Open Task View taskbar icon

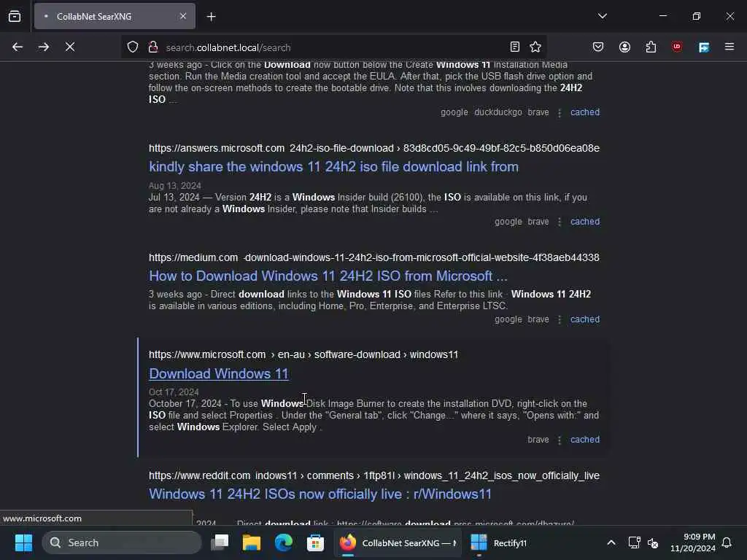pos(220,542)
